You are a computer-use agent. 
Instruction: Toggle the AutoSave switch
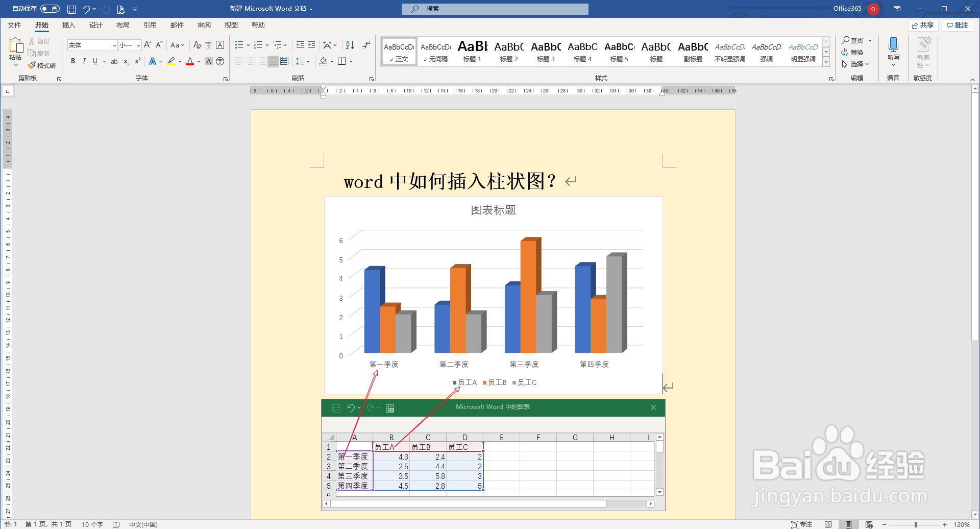[50, 9]
